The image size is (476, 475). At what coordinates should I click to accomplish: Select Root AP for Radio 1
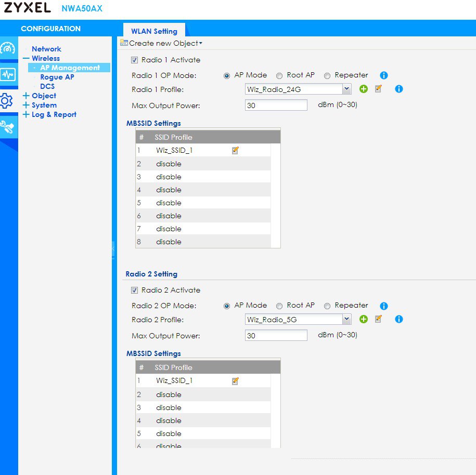click(x=279, y=75)
